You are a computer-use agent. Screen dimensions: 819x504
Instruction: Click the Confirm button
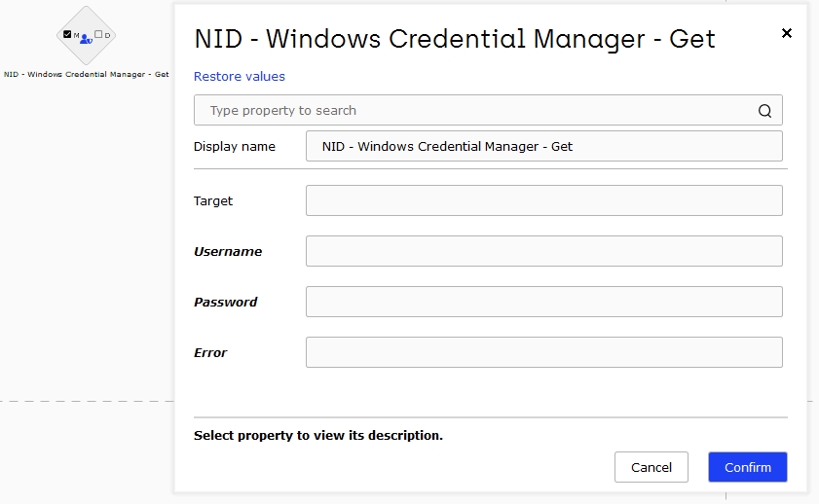point(748,467)
